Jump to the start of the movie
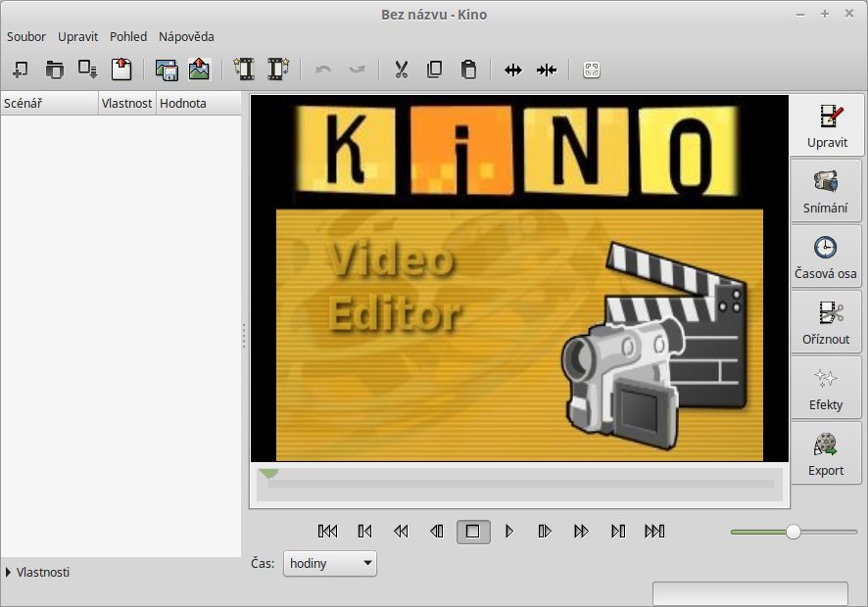868x607 pixels. coord(328,532)
